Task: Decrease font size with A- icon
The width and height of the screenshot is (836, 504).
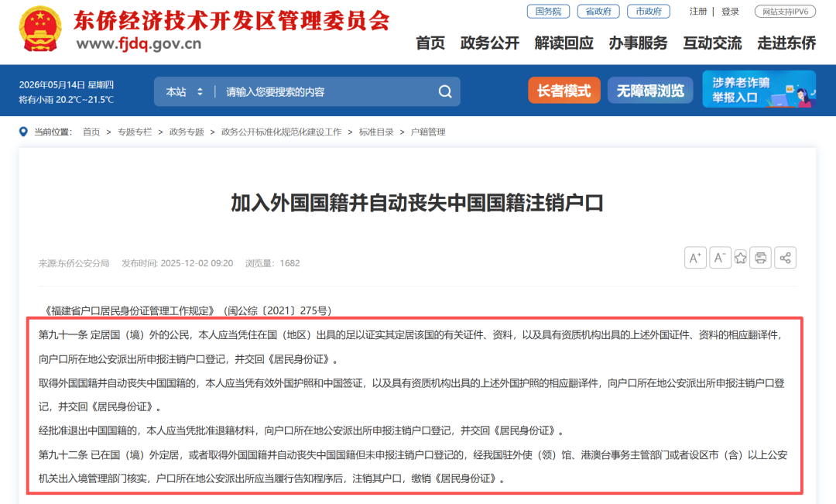Action: pos(720,258)
